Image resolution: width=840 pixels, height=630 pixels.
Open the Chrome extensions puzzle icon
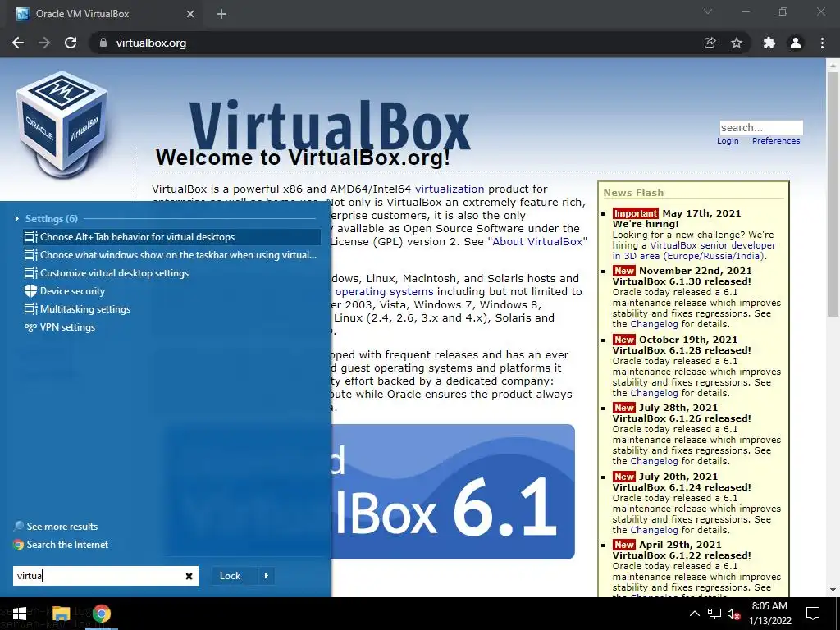(x=769, y=43)
